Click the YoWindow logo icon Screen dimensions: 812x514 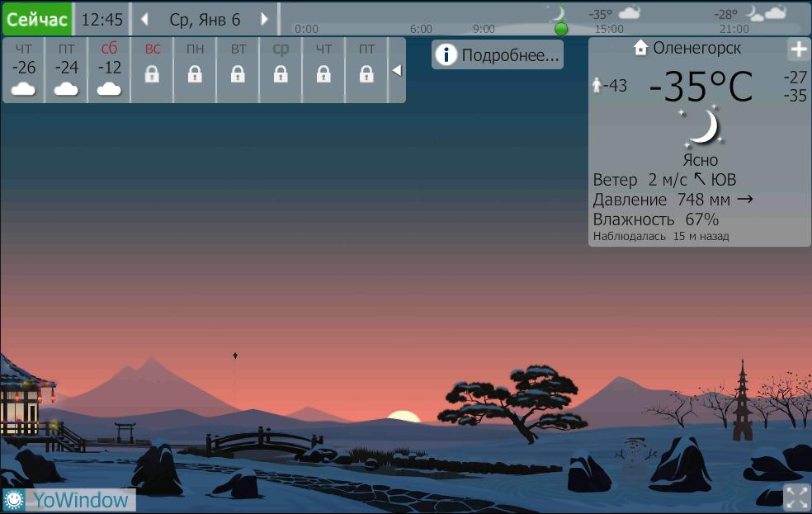14,499
